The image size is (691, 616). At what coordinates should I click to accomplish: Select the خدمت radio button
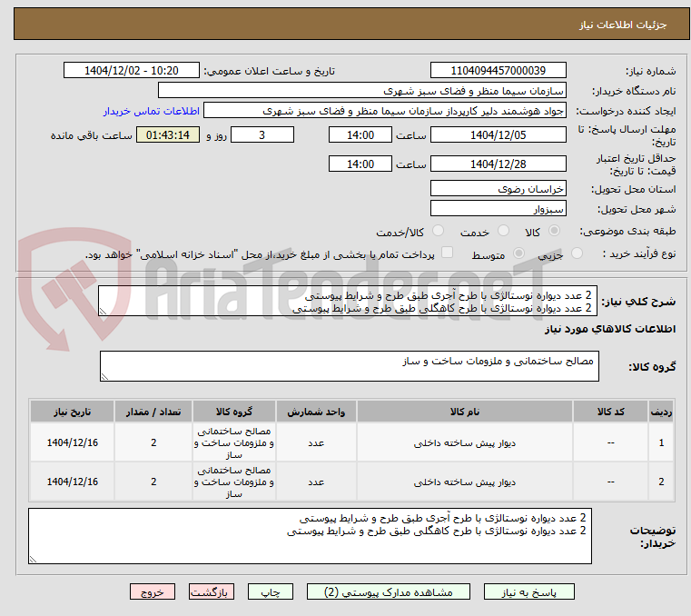coord(503,231)
